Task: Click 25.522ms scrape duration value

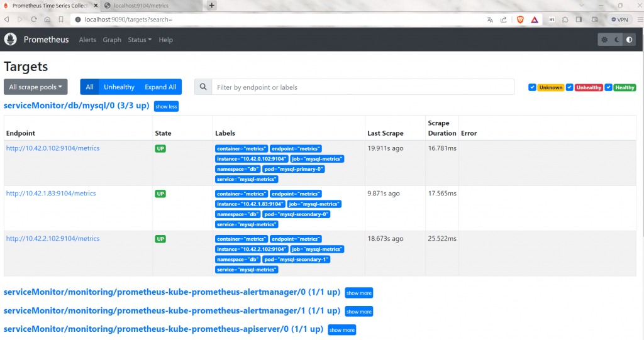Action: 442,239
